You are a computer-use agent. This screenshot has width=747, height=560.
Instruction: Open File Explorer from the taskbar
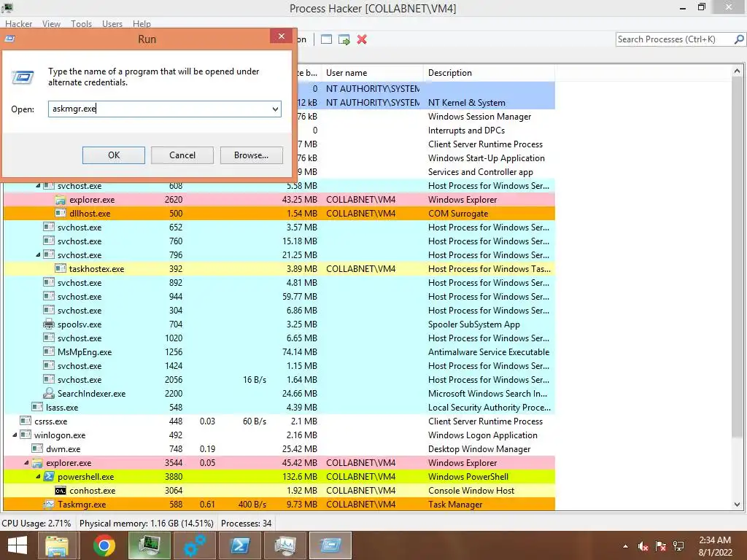[x=57, y=545]
